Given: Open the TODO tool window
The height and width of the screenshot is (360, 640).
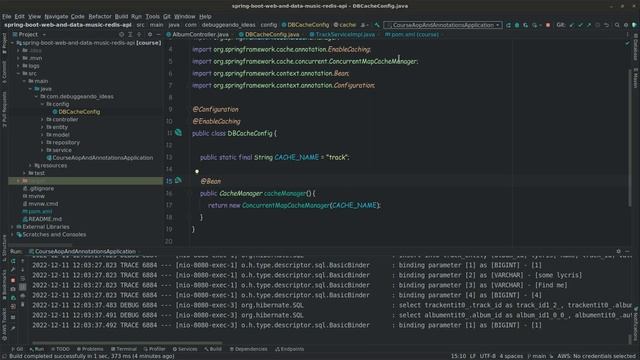Looking at the screenshot, I should [x=60, y=349].
